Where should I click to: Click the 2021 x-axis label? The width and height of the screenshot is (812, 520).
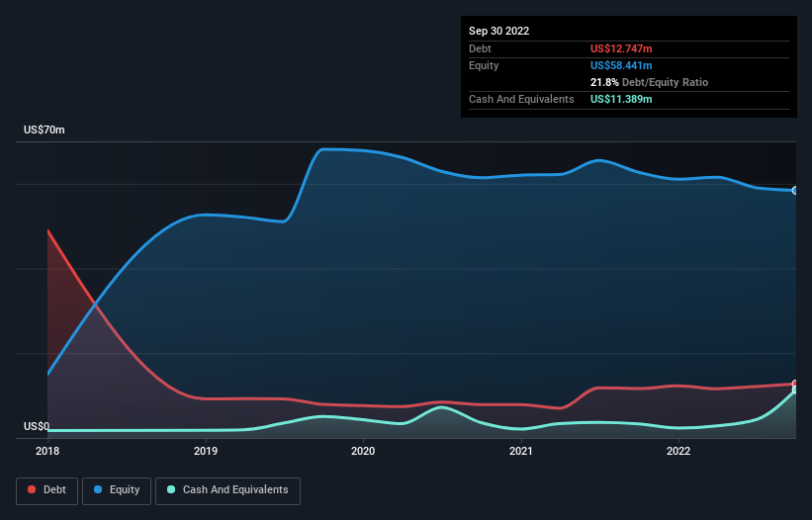[521, 451]
